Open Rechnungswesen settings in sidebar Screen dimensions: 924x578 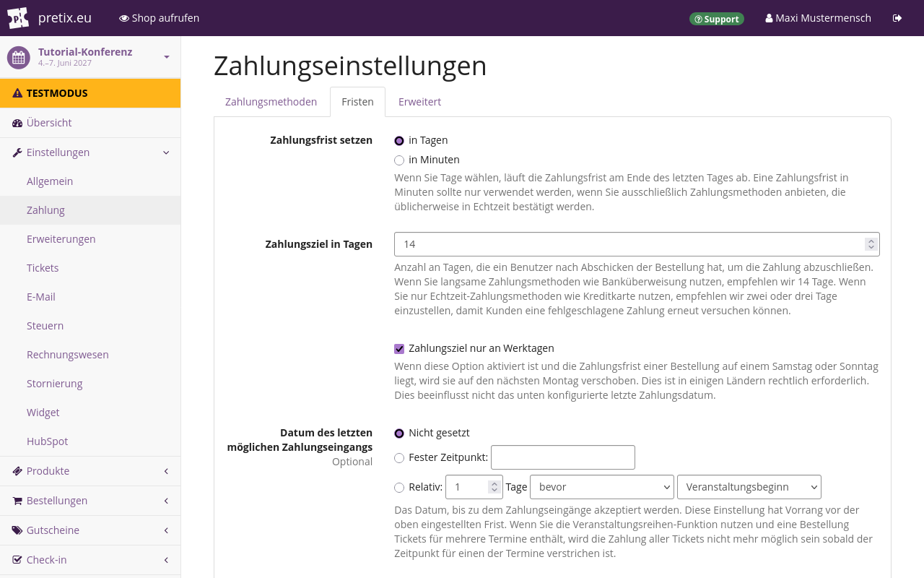pyautogui.click(x=90, y=355)
